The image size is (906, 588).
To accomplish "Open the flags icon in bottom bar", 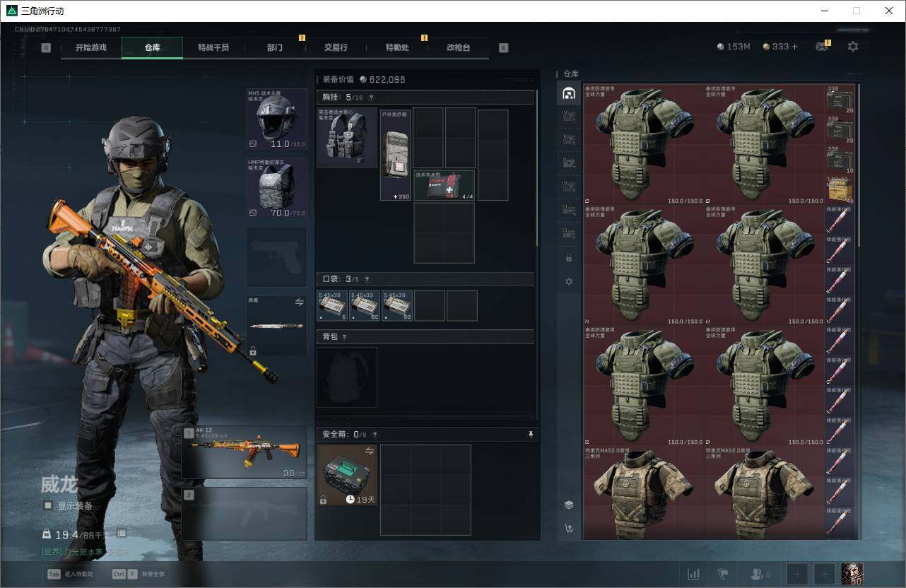I will click(x=723, y=574).
